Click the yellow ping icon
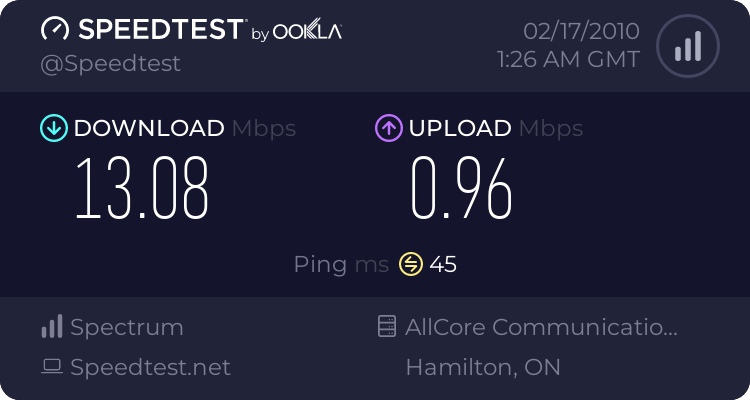750x400 pixels. (x=411, y=264)
